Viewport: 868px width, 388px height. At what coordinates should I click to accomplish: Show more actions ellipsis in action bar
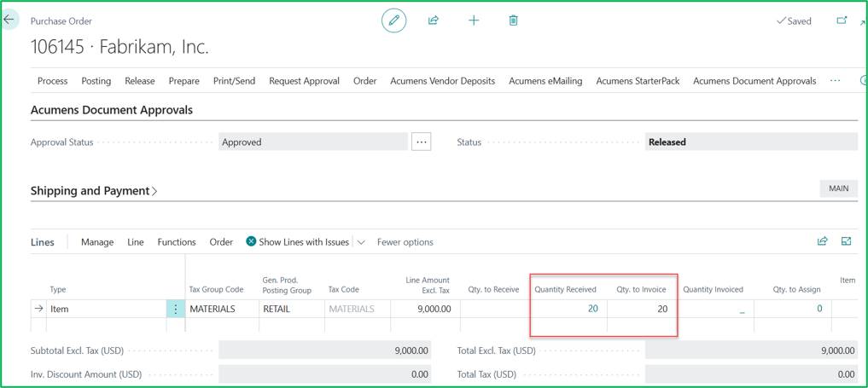pyautogui.click(x=836, y=81)
